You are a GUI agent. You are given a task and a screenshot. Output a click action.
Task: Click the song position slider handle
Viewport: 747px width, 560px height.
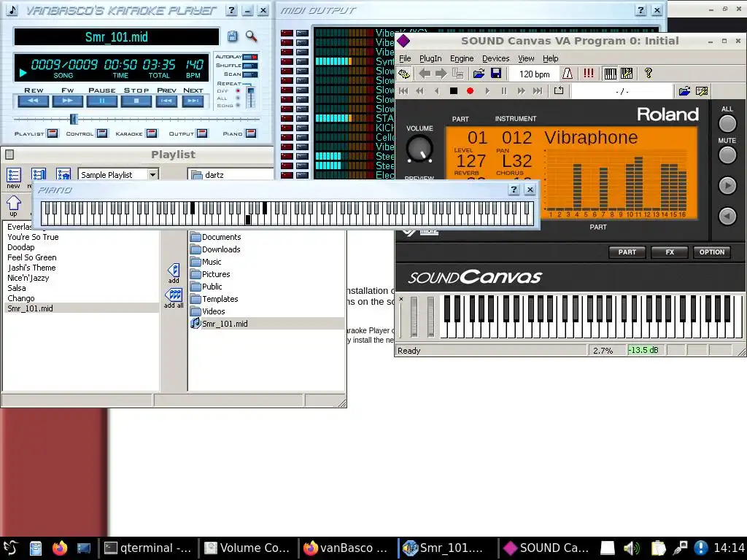(x=74, y=119)
